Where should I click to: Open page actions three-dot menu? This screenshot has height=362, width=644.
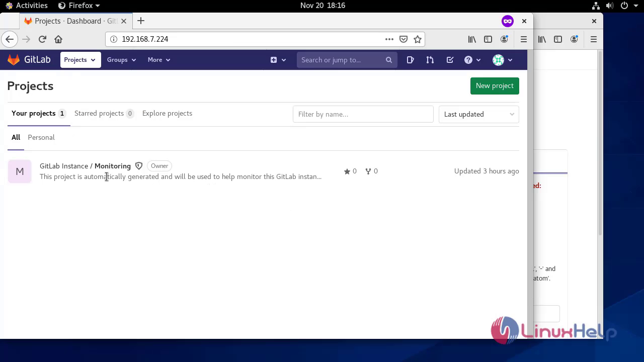tap(389, 39)
